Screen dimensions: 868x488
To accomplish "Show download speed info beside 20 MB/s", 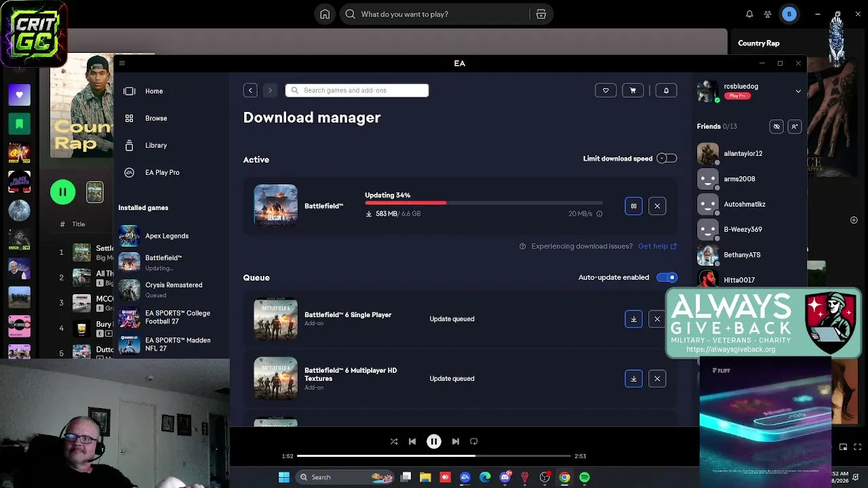I will 599,214.
